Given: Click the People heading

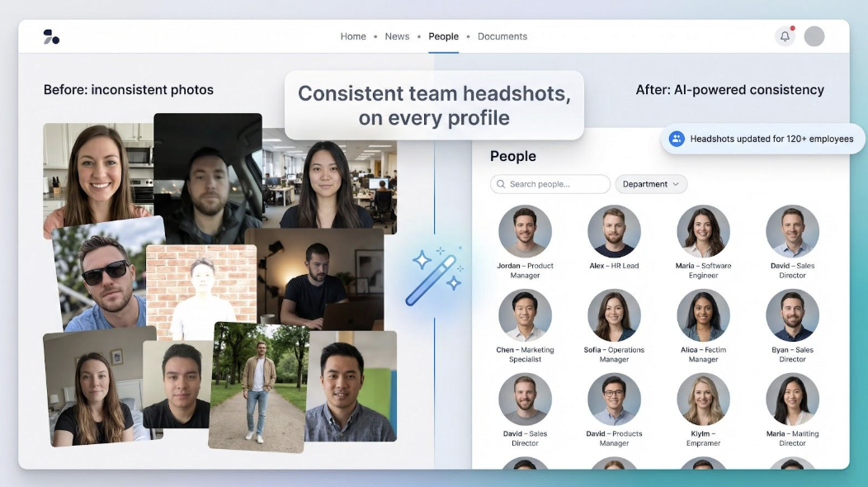Looking at the screenshot, I should coord(512,156).
